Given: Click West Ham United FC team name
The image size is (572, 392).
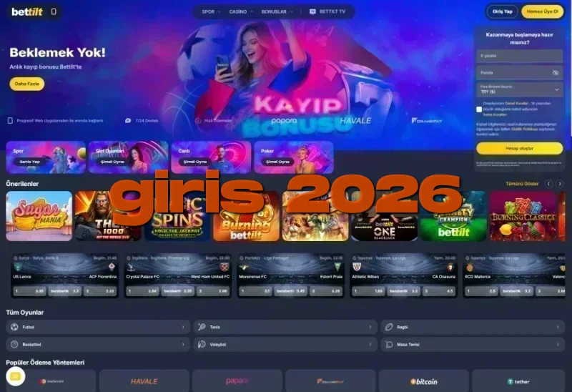Looking at the screenshot, I should (210, 277).
